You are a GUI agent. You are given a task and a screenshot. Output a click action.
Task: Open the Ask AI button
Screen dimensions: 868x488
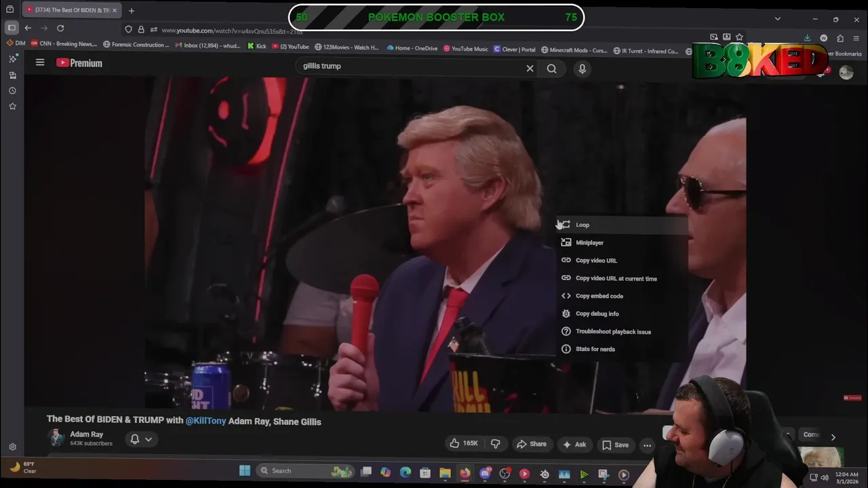(574, 445)
